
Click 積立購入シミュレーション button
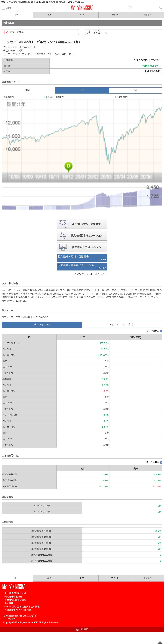click(x=82, y=247)
